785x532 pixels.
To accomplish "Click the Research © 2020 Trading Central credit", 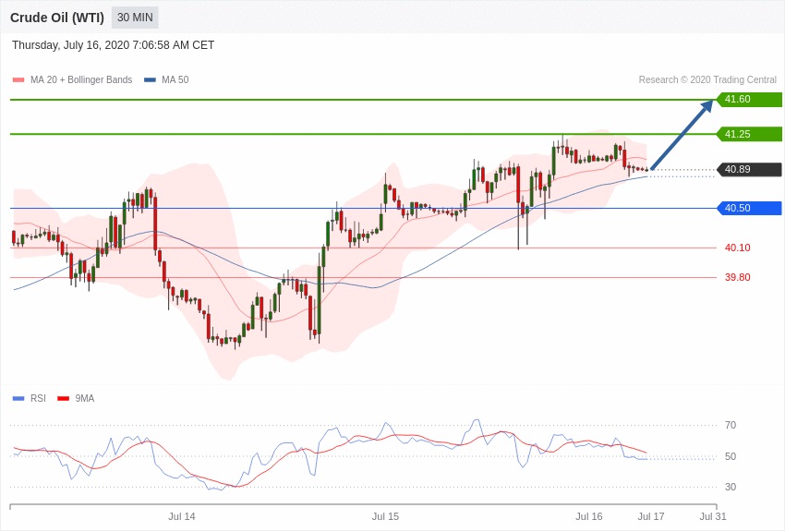I will [707, 80].
